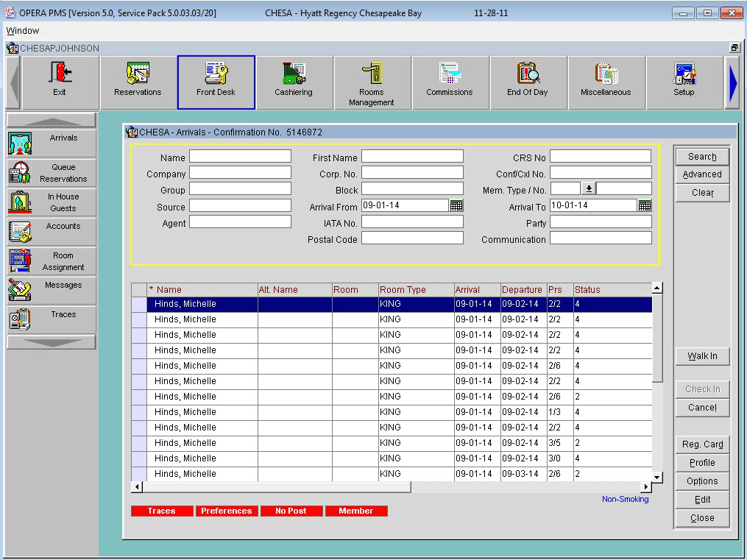The height and width of the screenshot is (560, 747).
Task: Show next modules with blue right arrow
Action: click(732, 83)
